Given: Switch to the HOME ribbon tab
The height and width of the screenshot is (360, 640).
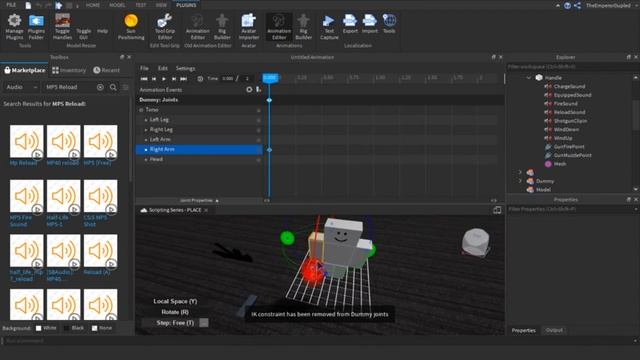Looking at the screenshot, I should pos(93,5).
